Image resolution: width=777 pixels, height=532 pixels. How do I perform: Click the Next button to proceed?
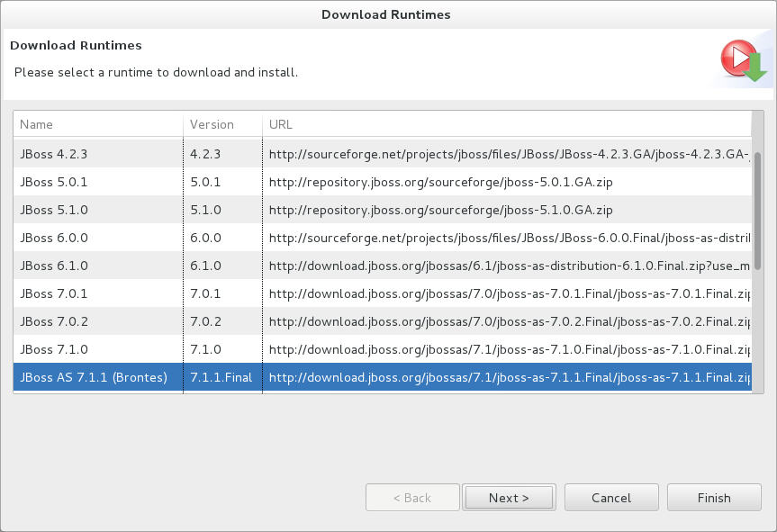[x=509, y=497]
